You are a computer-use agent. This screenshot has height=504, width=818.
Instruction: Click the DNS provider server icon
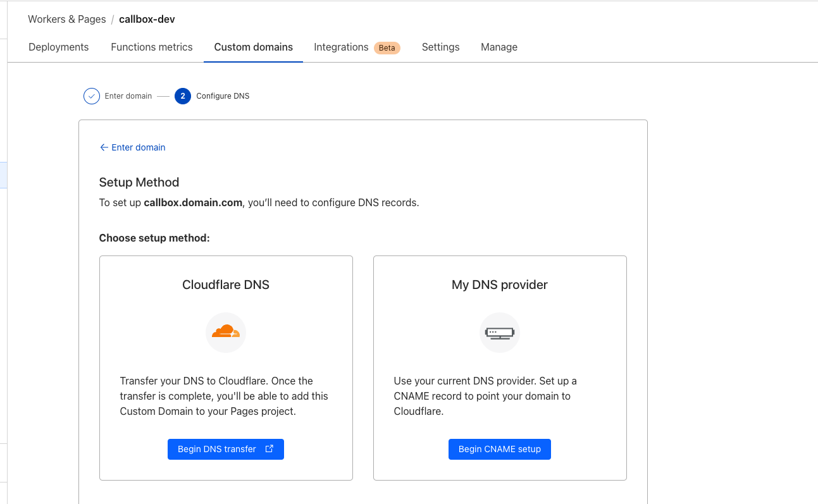pyautogui.click(x=499, y=332)
